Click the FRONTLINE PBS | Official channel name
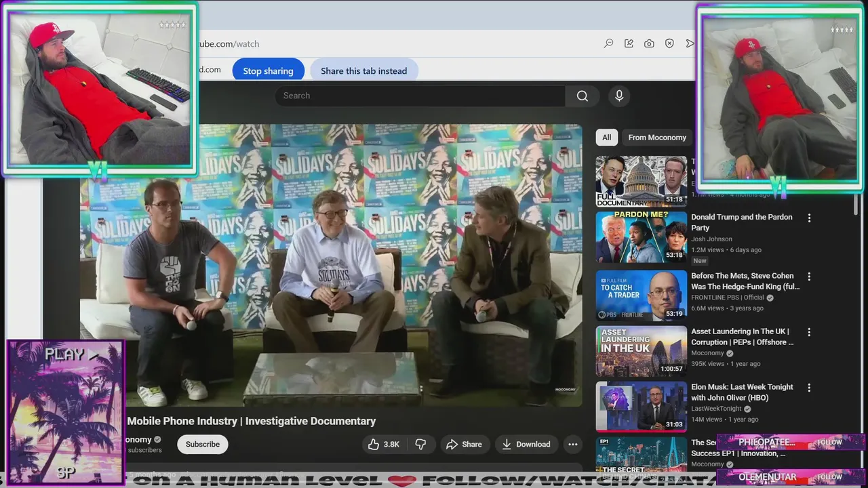868x488 pixels. (x=728, y=298)
